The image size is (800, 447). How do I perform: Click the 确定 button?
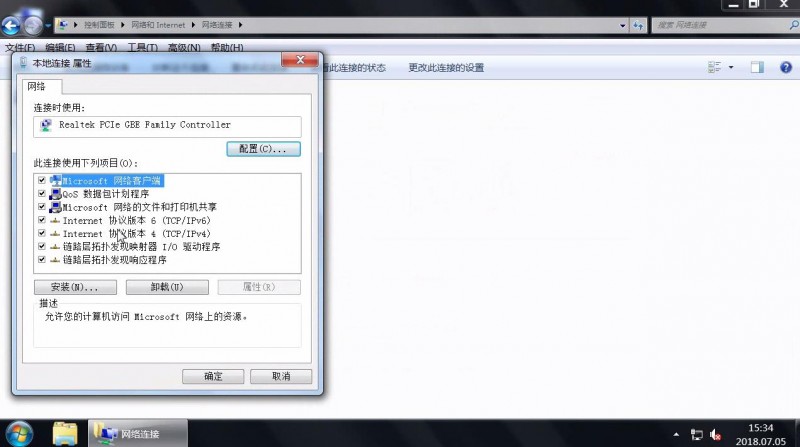point(213,377)
